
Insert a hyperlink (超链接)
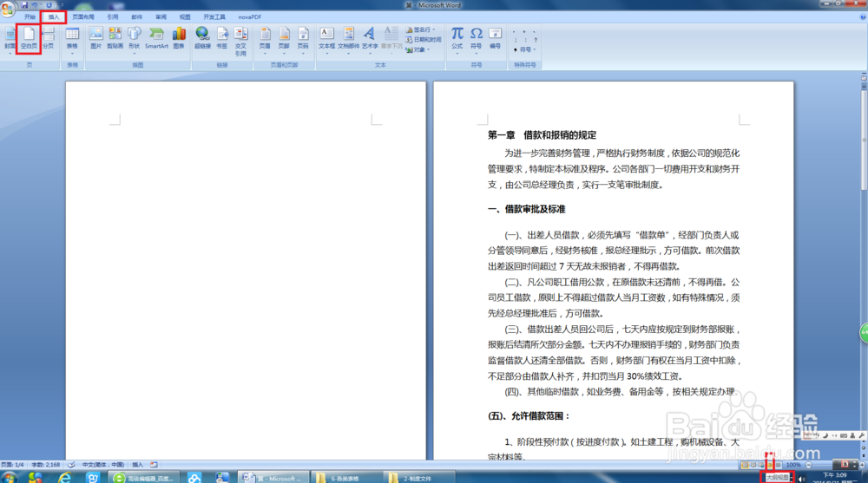coord(202,39)
